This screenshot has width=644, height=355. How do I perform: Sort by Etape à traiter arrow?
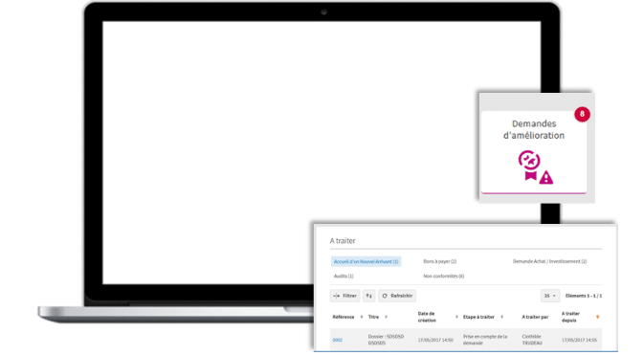(501, 317)
